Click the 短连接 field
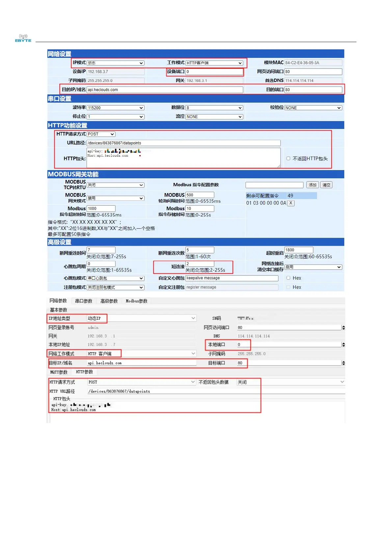This screenshot has width=392, height=554. (x=200, y=264)
